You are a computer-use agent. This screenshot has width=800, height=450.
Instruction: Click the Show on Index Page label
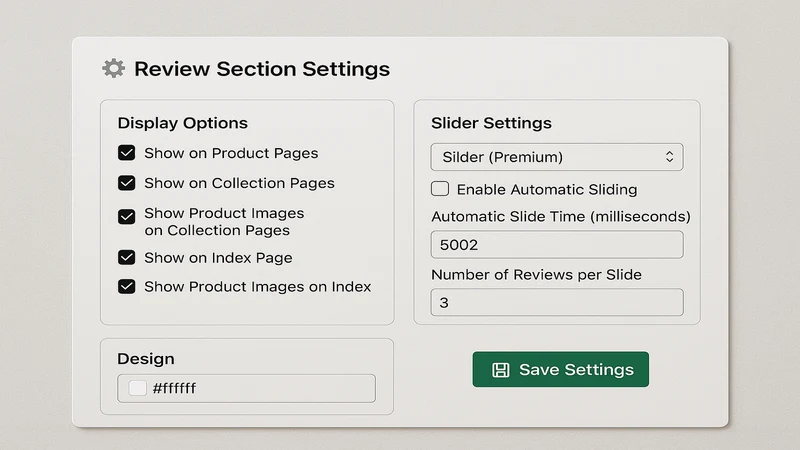pos(218,258)
